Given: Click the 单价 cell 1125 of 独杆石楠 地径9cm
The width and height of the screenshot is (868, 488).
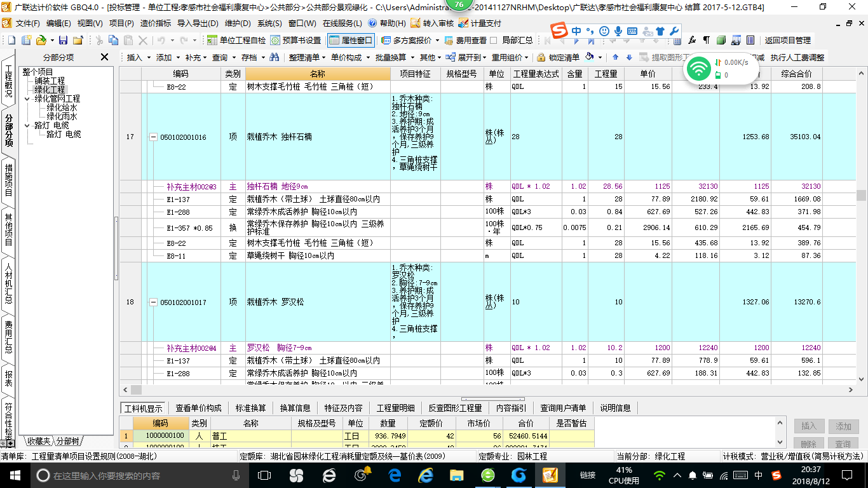Looking at the screenshot, I should (x=648, y=187).
